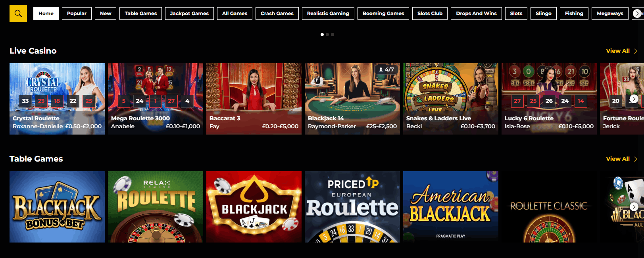Click the category bar's right scroll arrow
This screenshot has width=644, height=258.
637,13
